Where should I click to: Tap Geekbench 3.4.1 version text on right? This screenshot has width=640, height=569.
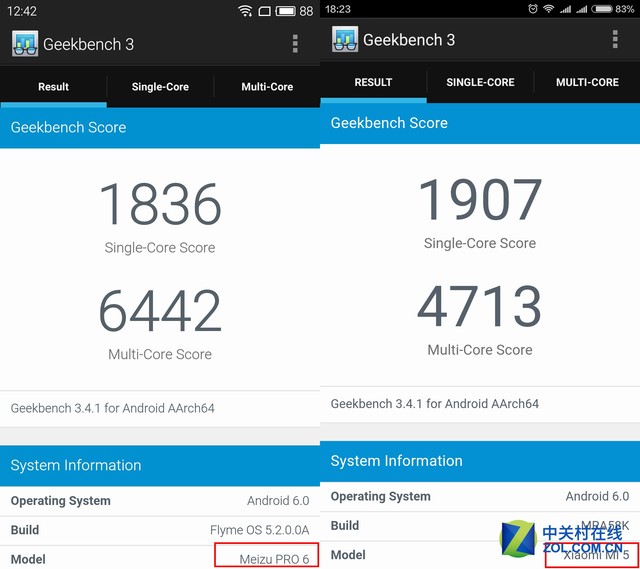(x=435, y=404)
